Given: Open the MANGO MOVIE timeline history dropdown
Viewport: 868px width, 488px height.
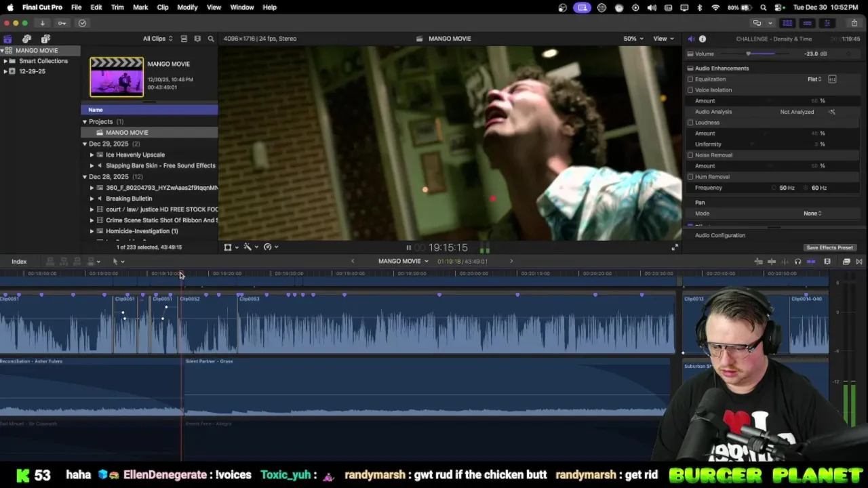Looking at the screenshot, I should (403, 262).
